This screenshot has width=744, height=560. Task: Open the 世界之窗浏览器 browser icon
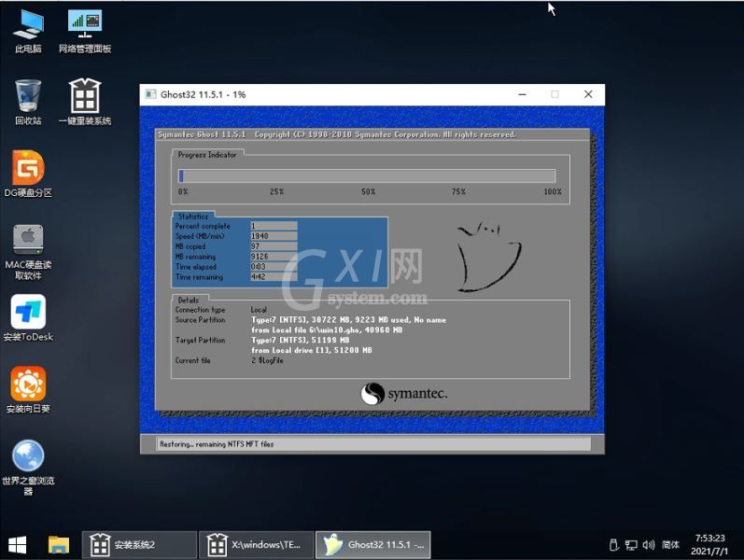[28, 468]
